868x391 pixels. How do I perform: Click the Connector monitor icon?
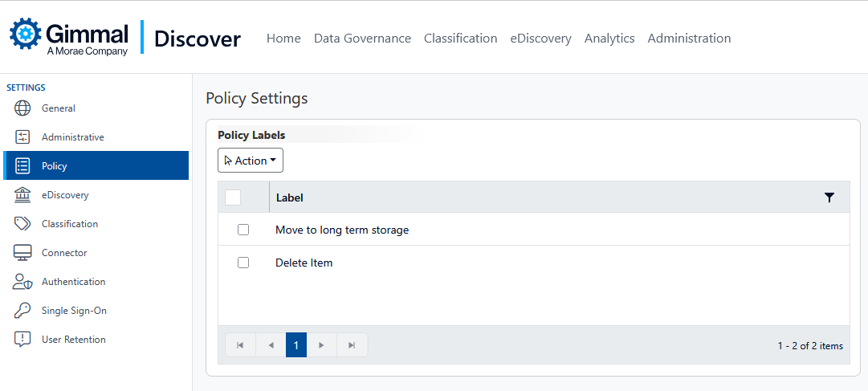pos(23,253)
